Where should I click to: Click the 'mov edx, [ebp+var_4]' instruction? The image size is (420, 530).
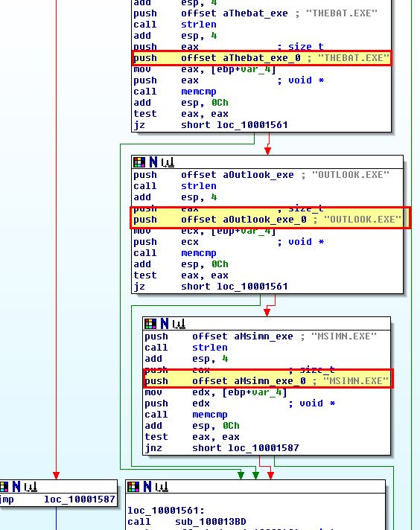216,392
